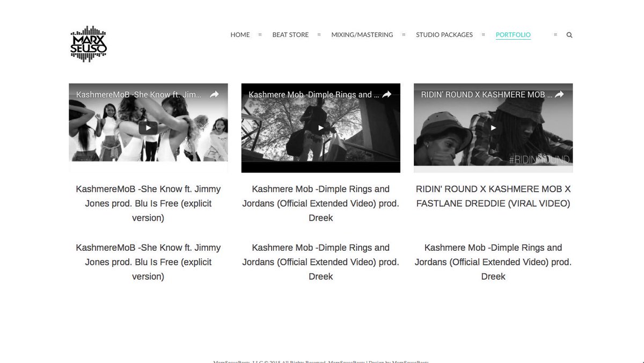The image size is (644, 363).
Task: Open the Studio Packages page
Action: click(444, 35)
